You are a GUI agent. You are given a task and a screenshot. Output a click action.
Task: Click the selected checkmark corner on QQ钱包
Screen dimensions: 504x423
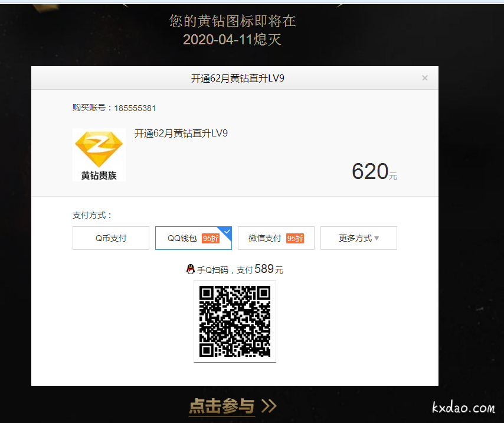click(226, 232)
